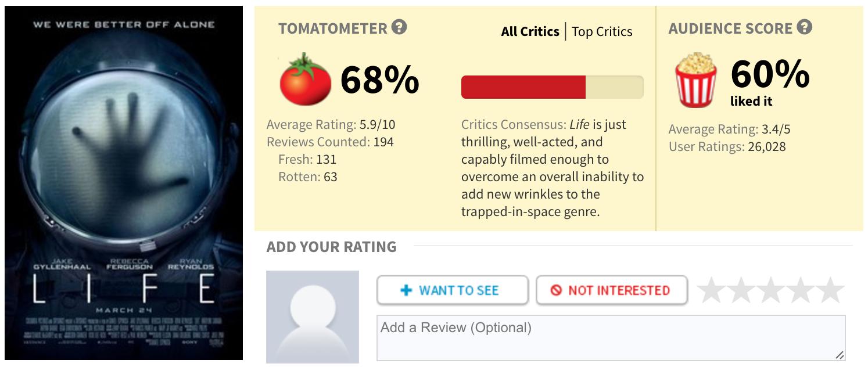Switch to the All Critics tab

coord(530,31)
